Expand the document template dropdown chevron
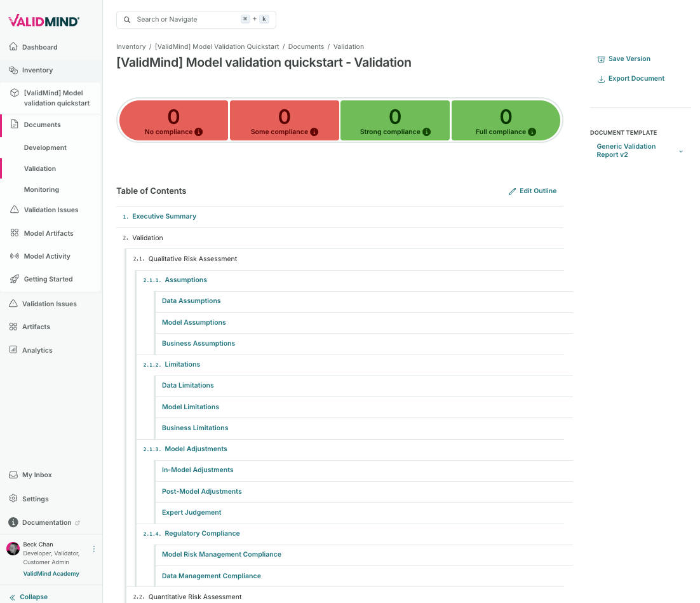Viewport: 700px width, 603px height. (681, 151)
